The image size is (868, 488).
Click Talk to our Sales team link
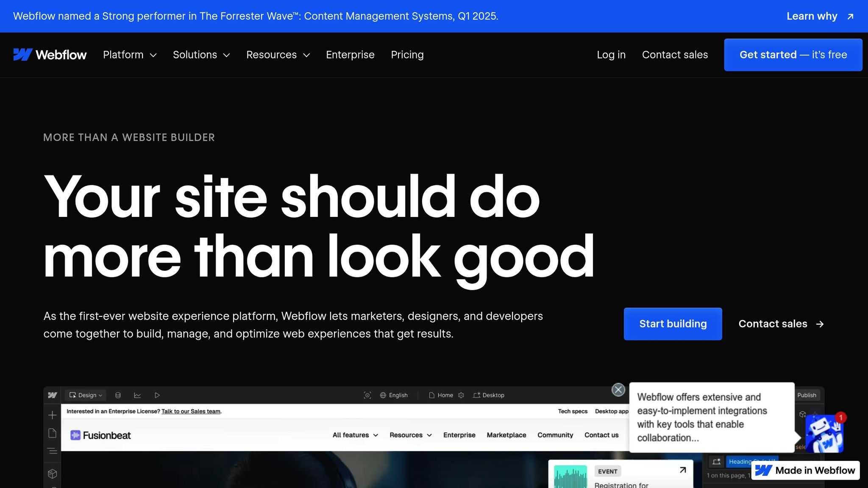(x=191, y=411)
